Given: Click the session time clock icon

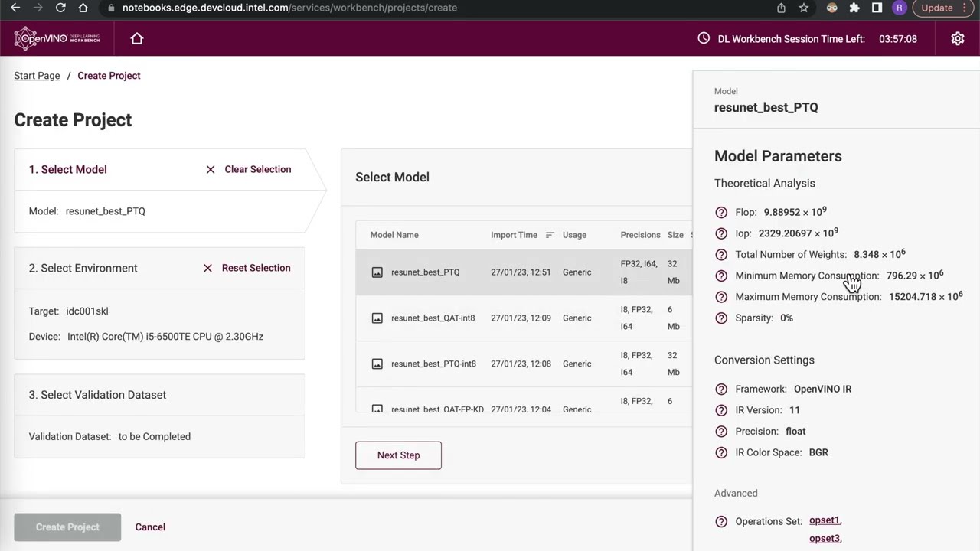Looking at the screenshot, I should point(704,38).
